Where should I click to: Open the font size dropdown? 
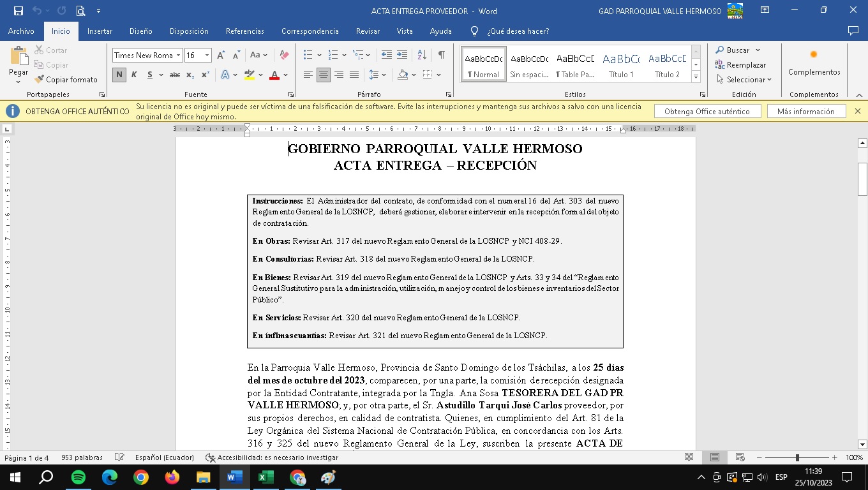click(207, 56)
